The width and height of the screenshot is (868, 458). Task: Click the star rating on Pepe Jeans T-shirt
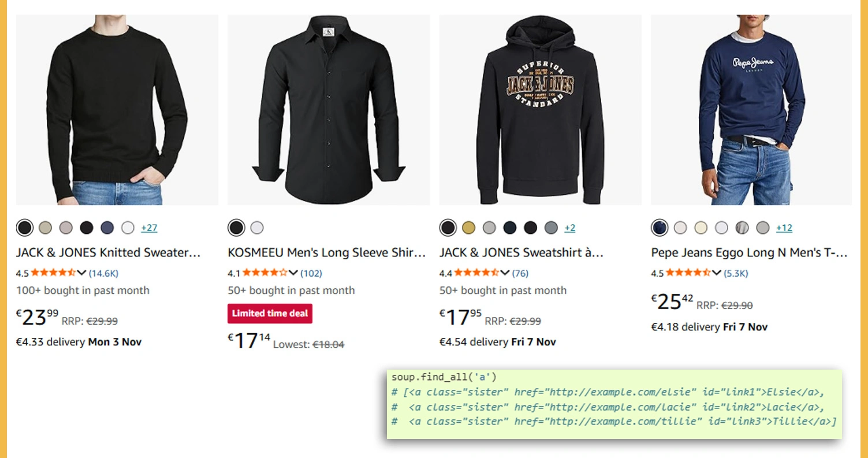tap(688, 273)
